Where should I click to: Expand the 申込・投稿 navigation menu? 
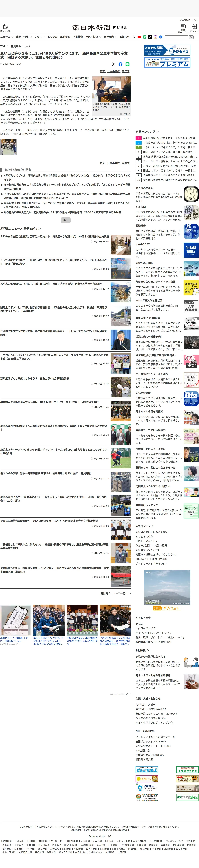(x=93, y=37)
